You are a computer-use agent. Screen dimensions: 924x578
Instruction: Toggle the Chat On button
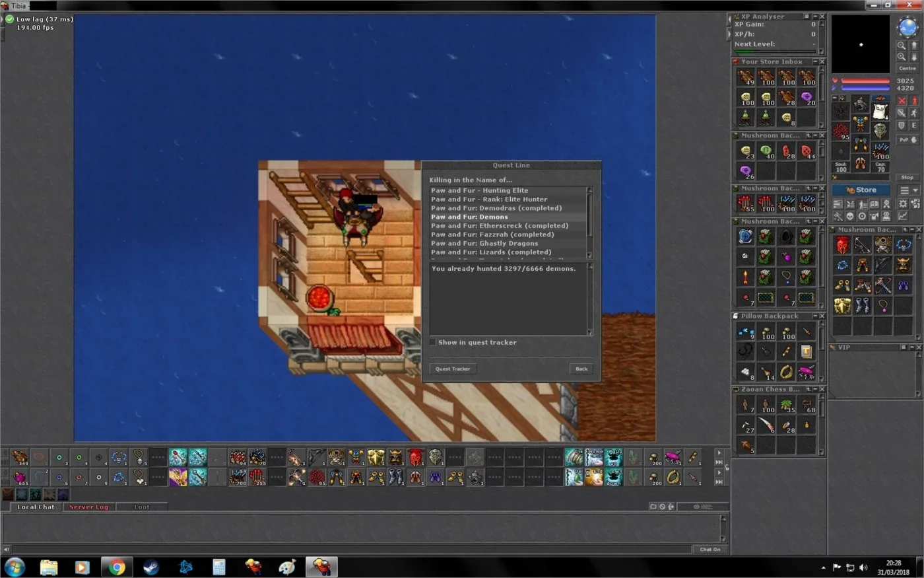click(711, 549)
